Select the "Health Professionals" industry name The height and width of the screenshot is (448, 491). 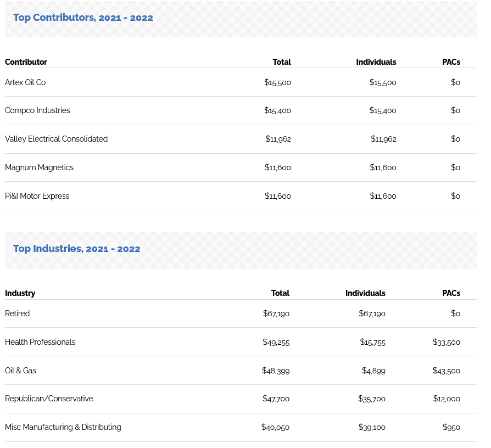(x=40, y=342)
